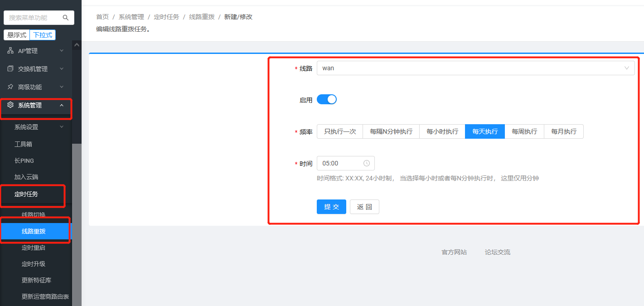Open the 官方网站 footer link
The width and height of the screenshot is (644, 306).
point(454,252)
